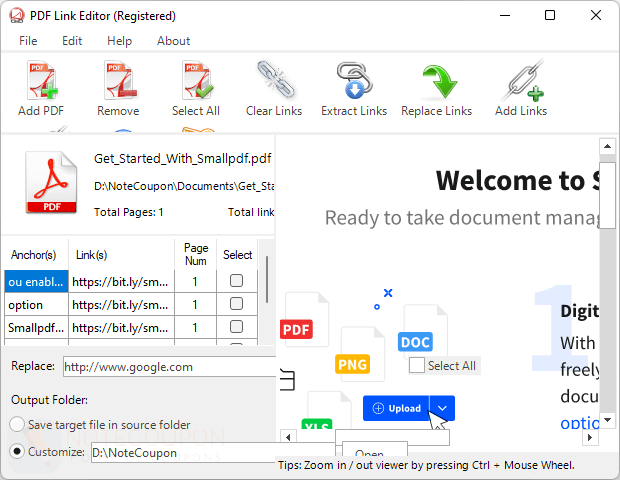Click the blue Upload button in preview
620x480 pixels.
tap(396, 408)
